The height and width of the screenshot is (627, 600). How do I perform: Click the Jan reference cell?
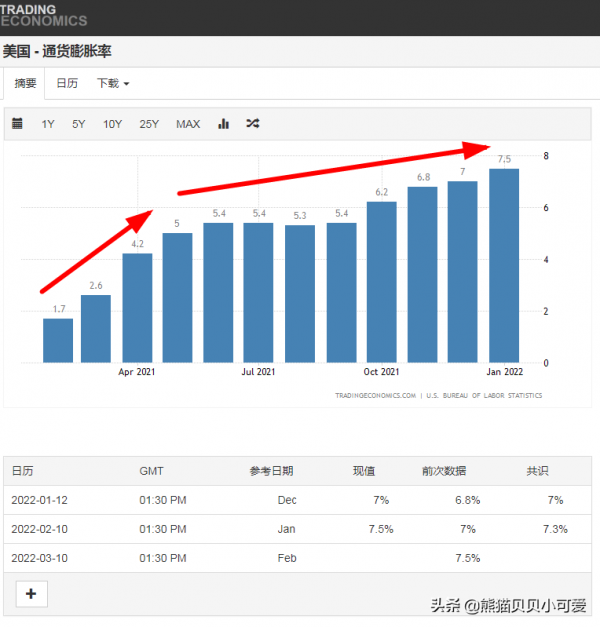286,529
